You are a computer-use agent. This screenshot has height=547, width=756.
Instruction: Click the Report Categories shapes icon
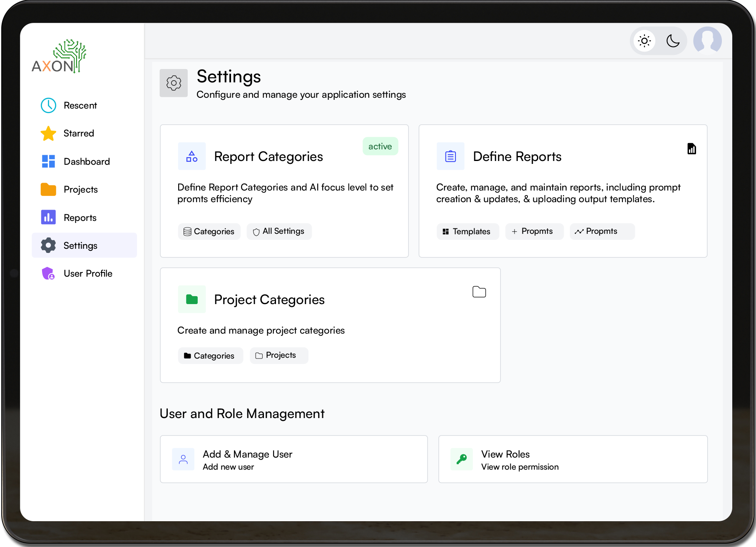[x=192, y=156]
